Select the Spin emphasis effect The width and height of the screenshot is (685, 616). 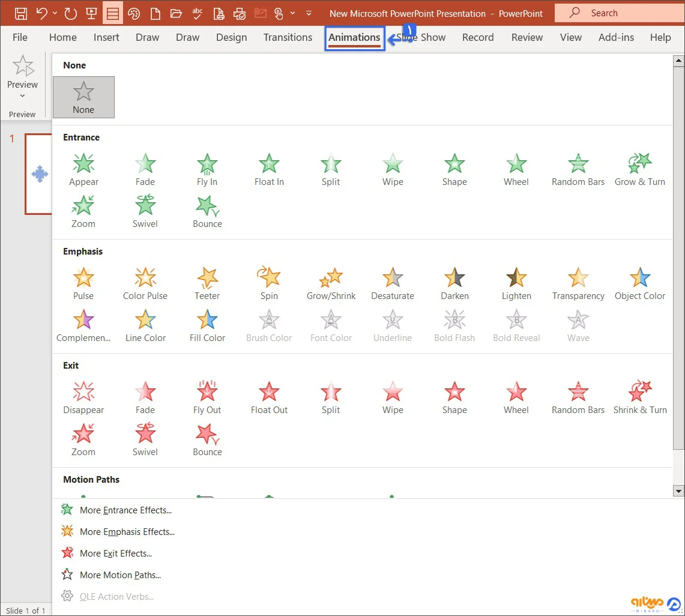pos(269,284)
